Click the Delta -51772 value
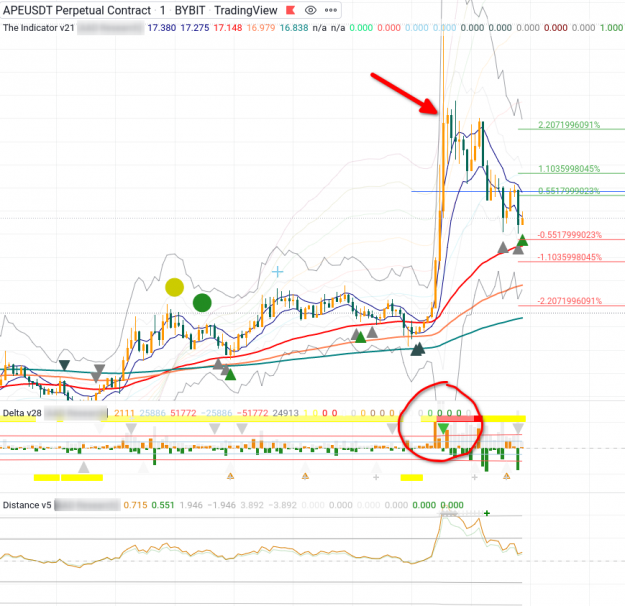This screenshot has height=606, width=625. 252,413
